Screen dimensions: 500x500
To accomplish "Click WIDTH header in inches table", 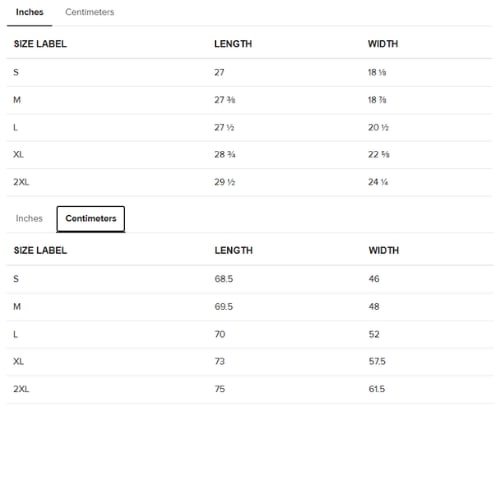I will pyautogui.click(x=383, y=44).
